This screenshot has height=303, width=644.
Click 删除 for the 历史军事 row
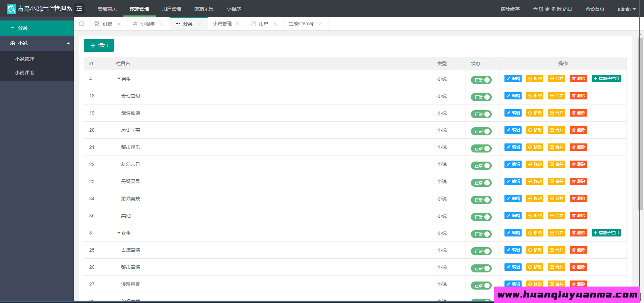(579, 130)
